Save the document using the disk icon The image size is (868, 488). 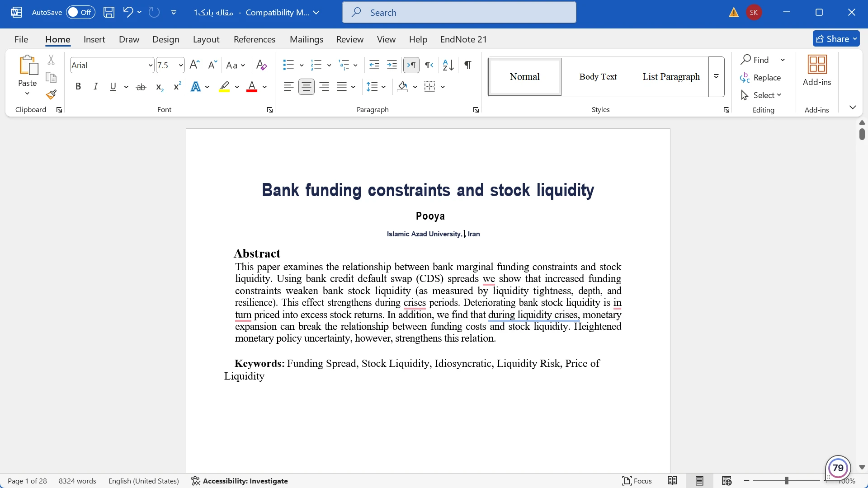pos(109,12)
